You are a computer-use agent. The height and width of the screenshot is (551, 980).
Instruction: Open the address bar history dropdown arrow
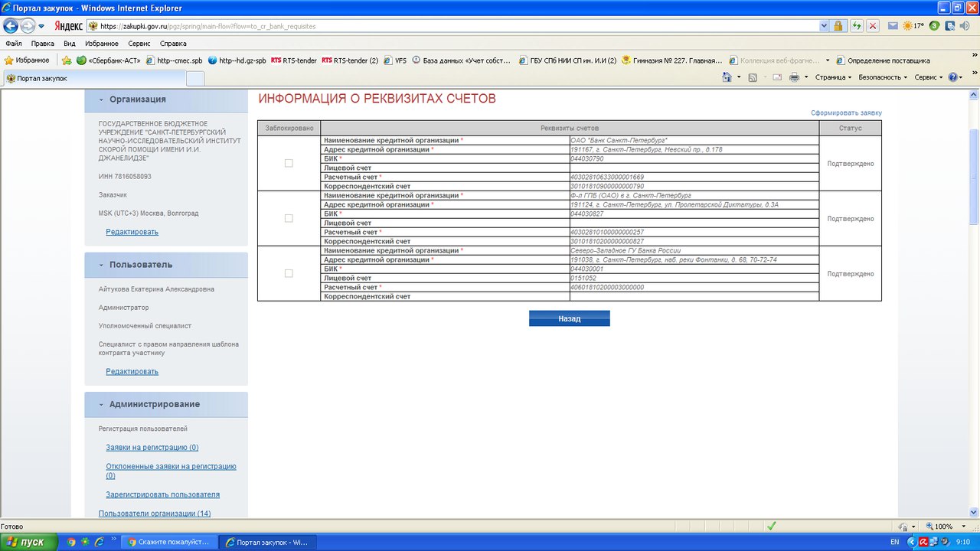point(824,25)
